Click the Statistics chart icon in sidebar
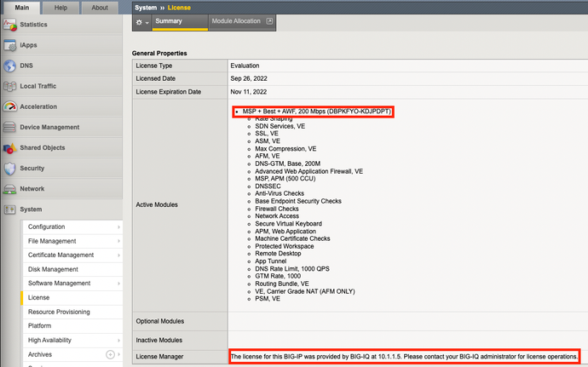 coord(10,25)
